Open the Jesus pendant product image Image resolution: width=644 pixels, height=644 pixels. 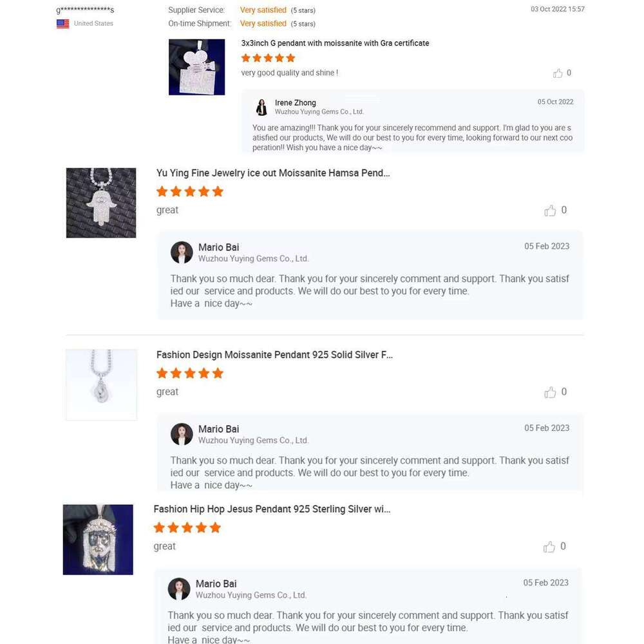point(98,540)
